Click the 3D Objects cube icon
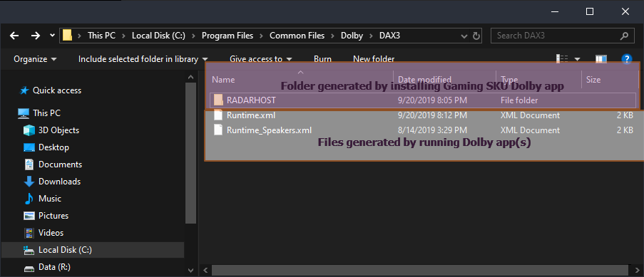Screen dimensions: 644x277 (29, 130)
